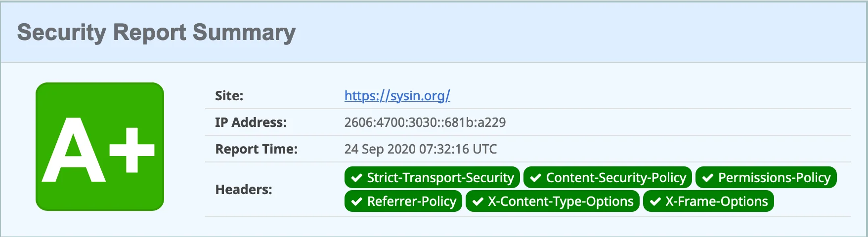The image size is (868, 237).
Task: Click checkmark icon on X-Content-Type-Options
Action: tap(477, 201)
